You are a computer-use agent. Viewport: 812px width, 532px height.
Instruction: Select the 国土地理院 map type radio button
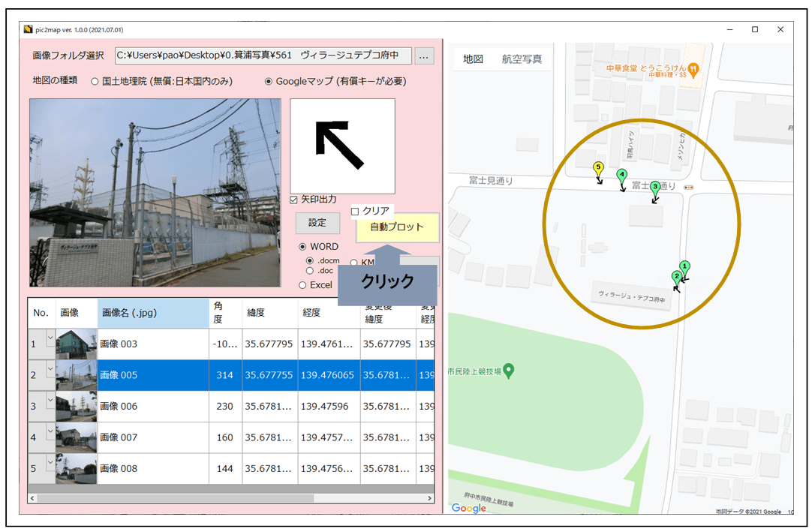point(95,81)
